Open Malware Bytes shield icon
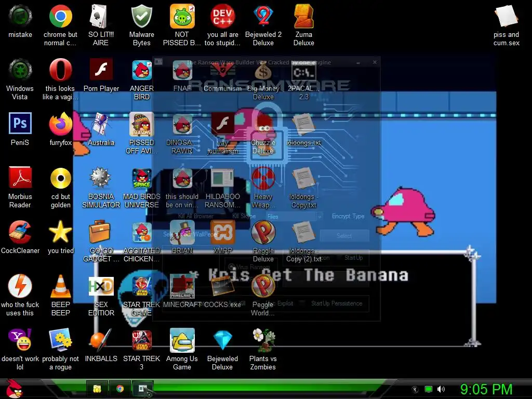 point(141,16)
